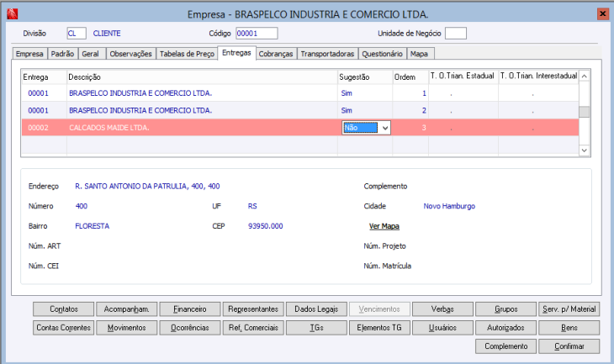This screenshot has width=614, height=364.
Task: Select the Entregas tab
Action: 236,52
